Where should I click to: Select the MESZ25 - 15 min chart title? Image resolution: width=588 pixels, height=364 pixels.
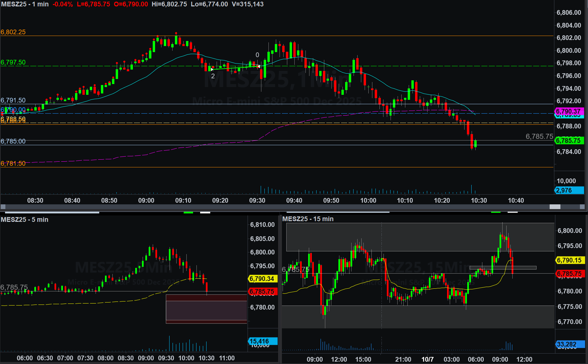pos(308,219)
